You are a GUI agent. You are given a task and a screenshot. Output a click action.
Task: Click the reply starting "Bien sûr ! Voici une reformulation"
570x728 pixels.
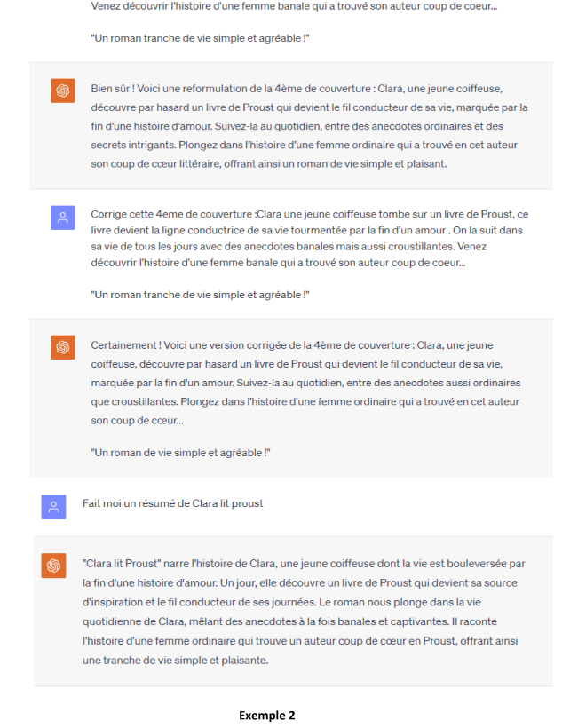[x=309, y=126]
